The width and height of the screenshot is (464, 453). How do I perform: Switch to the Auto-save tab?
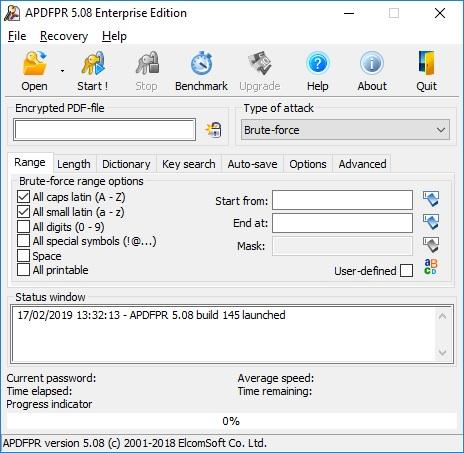pos(252,164)
